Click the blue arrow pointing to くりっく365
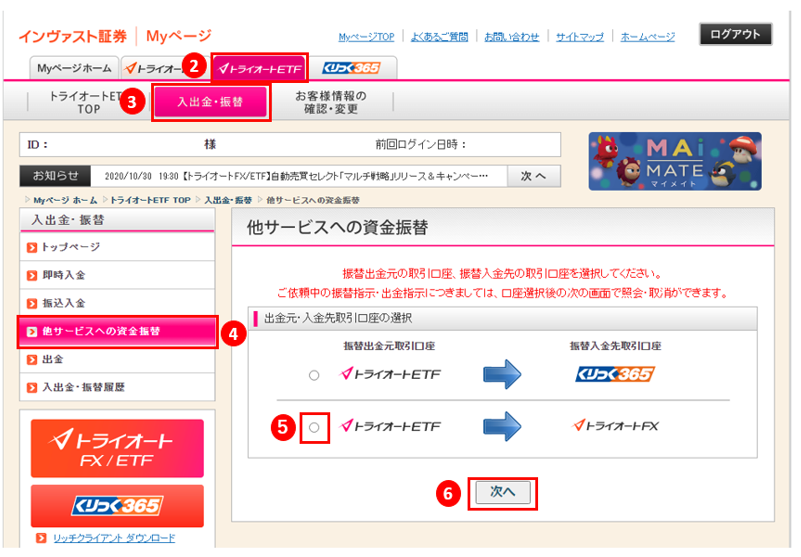The height and width of the screenshot is (557, 801). pos(502,375)
